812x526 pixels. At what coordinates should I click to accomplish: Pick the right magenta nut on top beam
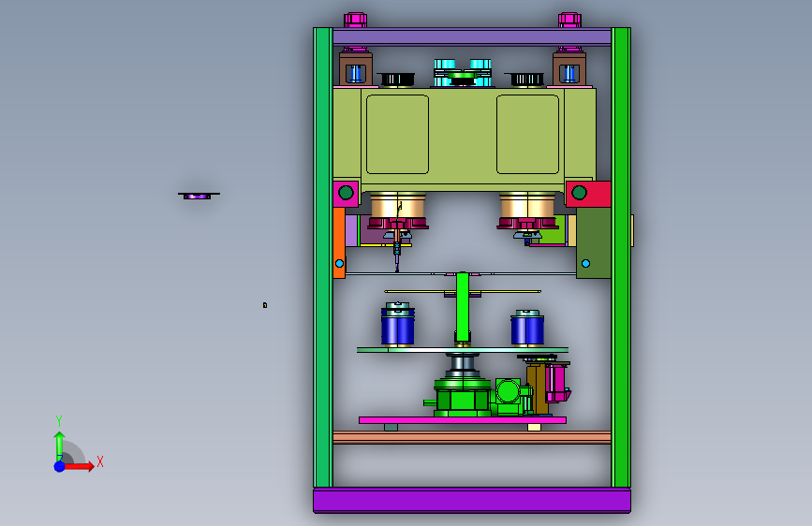(569, 21)
